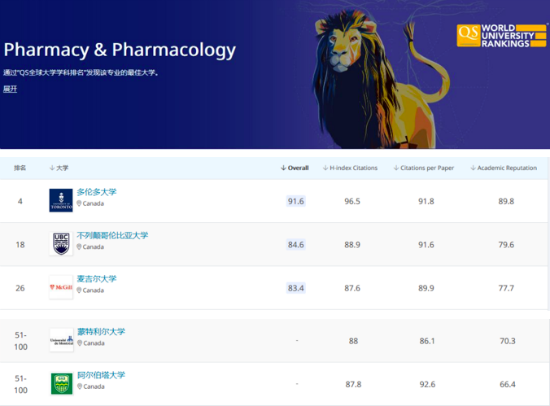Sort by 大学 column header
Viewport: 550px width, 406px height.
(59, 168)
